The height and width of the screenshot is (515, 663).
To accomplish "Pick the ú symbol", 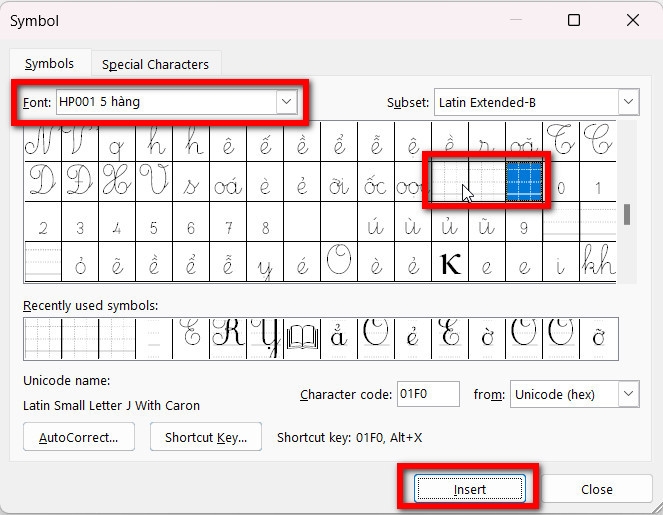I will click(x=376, y=222).
